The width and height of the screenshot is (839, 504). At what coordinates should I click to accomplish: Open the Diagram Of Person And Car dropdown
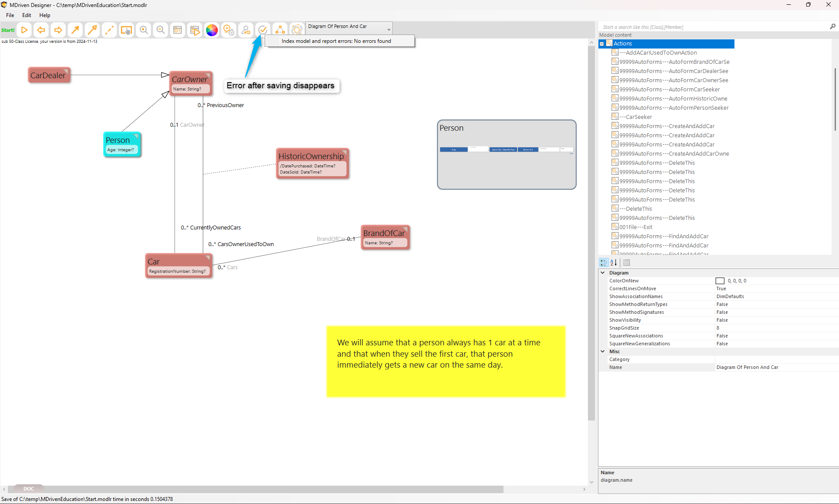coord(388,29)
